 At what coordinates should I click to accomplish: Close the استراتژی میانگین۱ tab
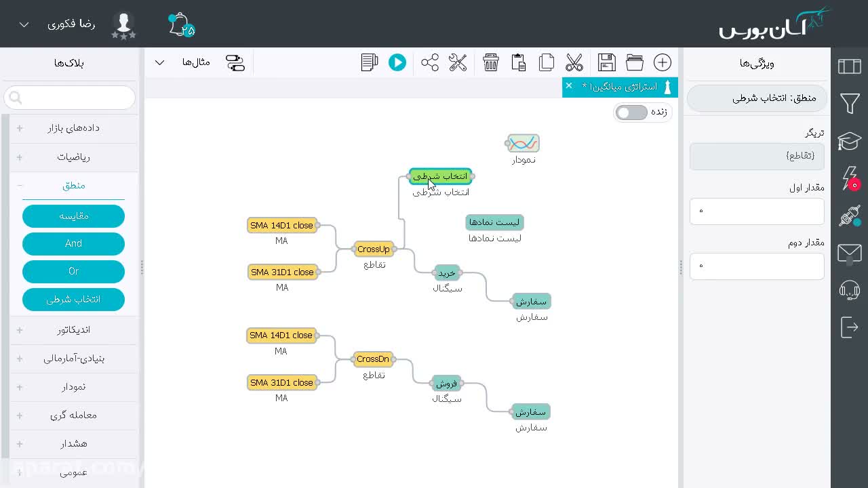coord(569,85)
